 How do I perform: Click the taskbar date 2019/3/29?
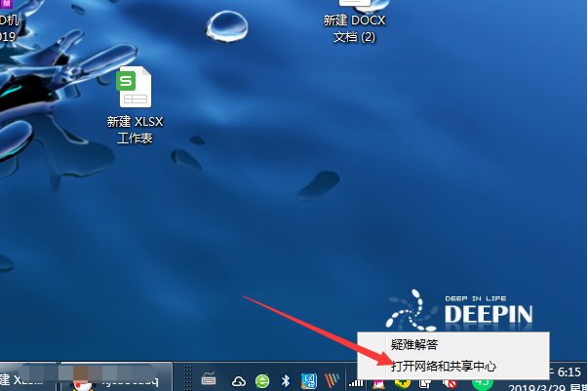[534, 388]
